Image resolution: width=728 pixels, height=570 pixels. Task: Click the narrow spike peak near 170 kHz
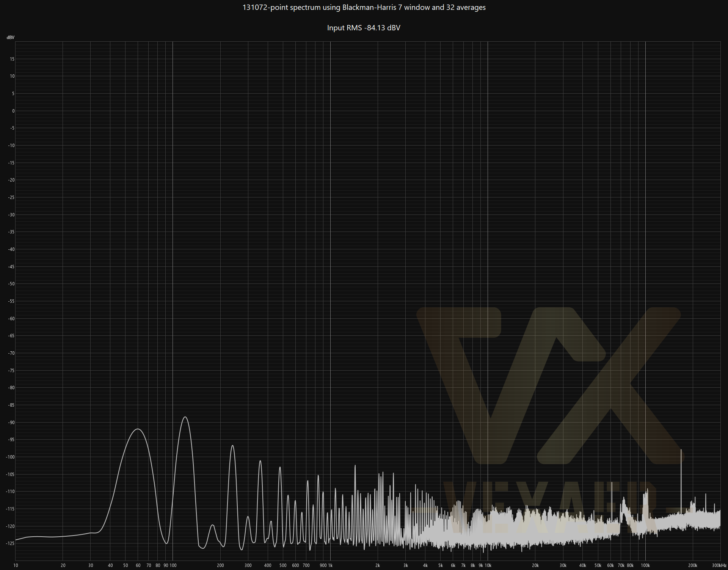pyautogui.click(x=681, y=450)
